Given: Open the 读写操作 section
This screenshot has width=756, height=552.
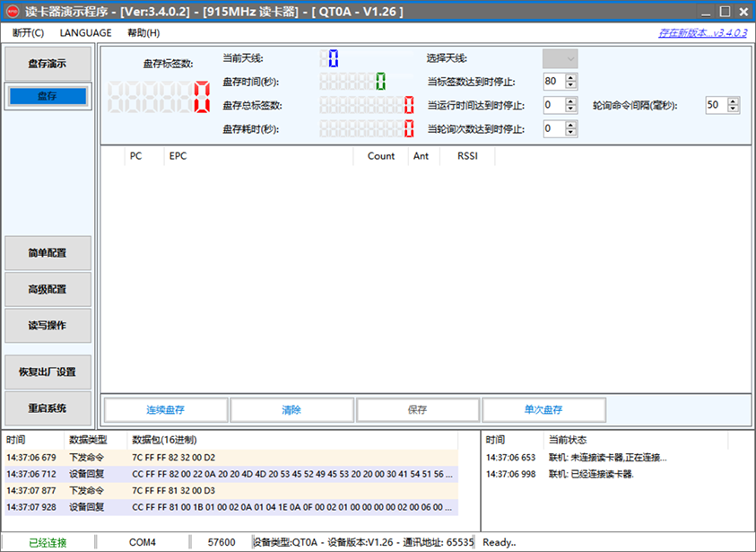Looking at the screenshot, I should [48, 325].
